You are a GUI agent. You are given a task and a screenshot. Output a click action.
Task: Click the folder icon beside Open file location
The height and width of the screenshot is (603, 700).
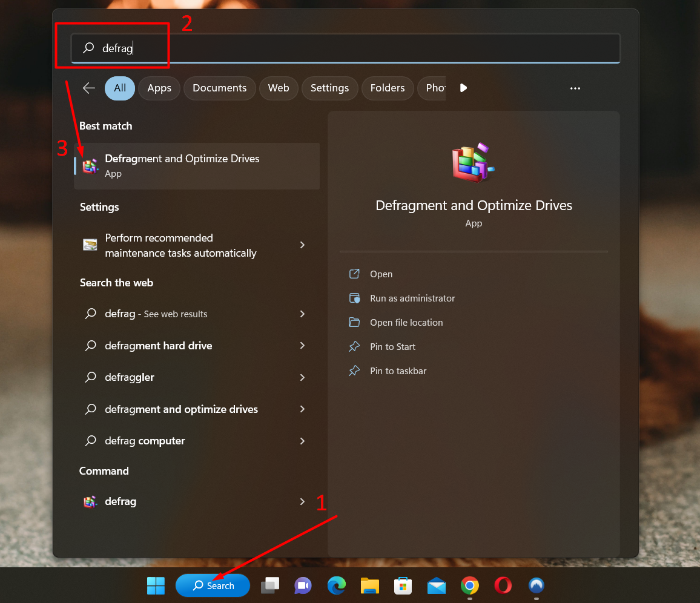pos(354,322)
